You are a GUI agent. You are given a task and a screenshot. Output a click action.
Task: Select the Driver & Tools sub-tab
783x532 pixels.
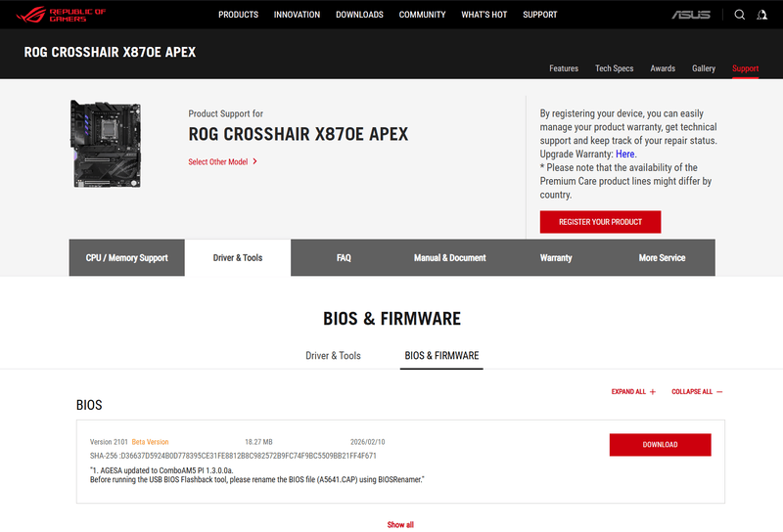tap(333, 355)
